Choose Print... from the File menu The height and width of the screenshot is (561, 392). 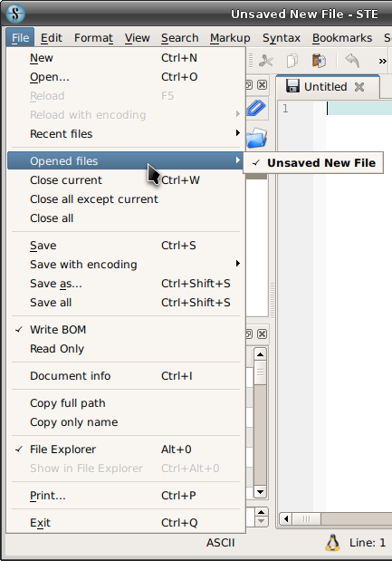(126, 495)
